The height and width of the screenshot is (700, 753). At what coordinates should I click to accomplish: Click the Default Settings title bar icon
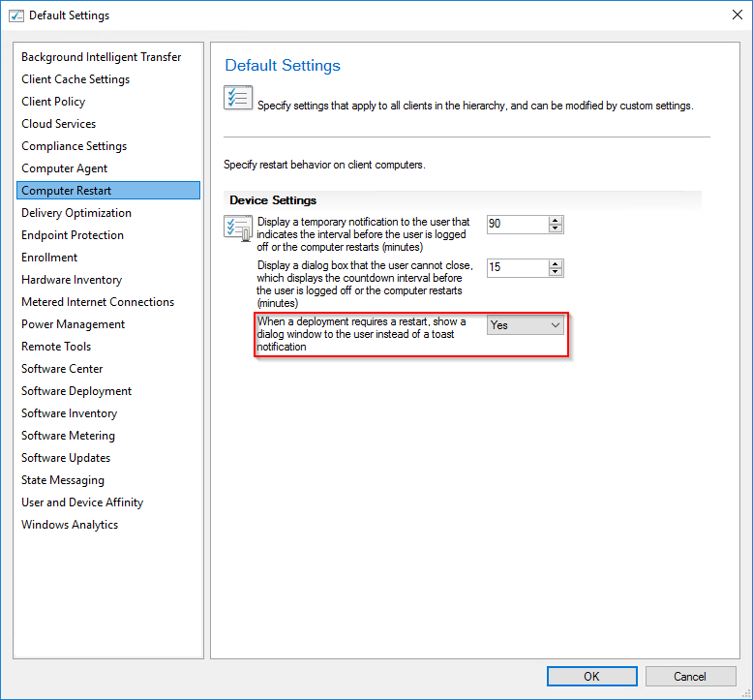tap(15, 15)
